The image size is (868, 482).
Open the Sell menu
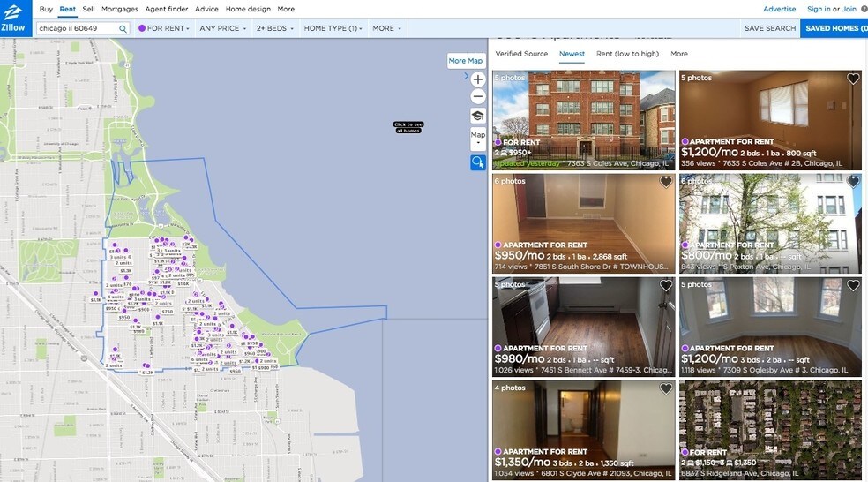pyautogui.click(x=88, y=9)
